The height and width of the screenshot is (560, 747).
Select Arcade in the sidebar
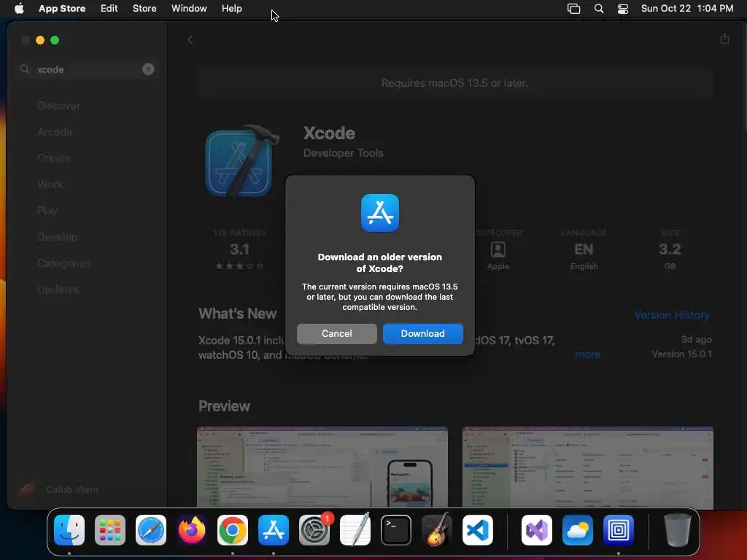55,132
